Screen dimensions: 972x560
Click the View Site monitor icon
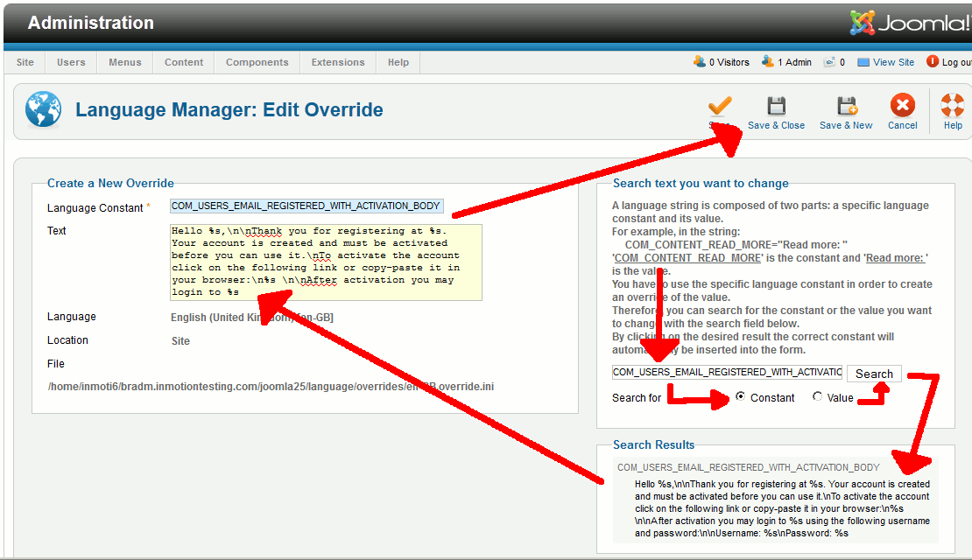(863, 63)
